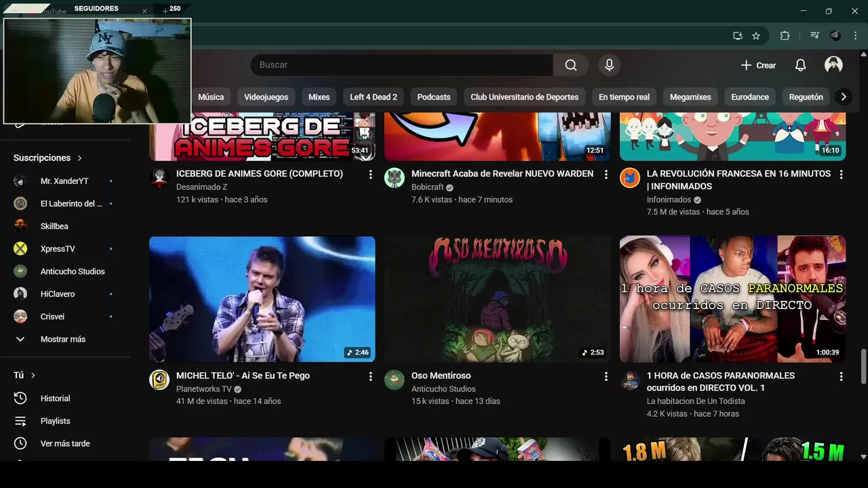Select the Reguetón chip
The image size is (868, 488).
pyautogui.click(x=806, y=97)
